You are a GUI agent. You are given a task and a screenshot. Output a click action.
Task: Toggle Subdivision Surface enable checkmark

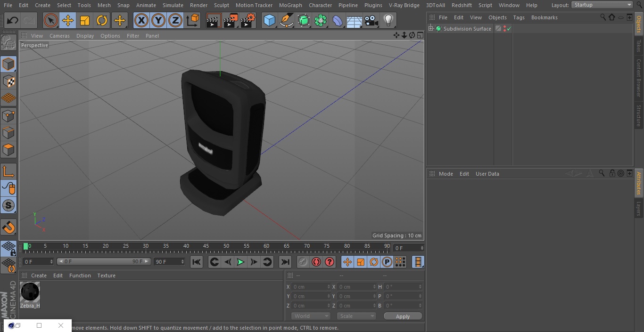point(509,29)
